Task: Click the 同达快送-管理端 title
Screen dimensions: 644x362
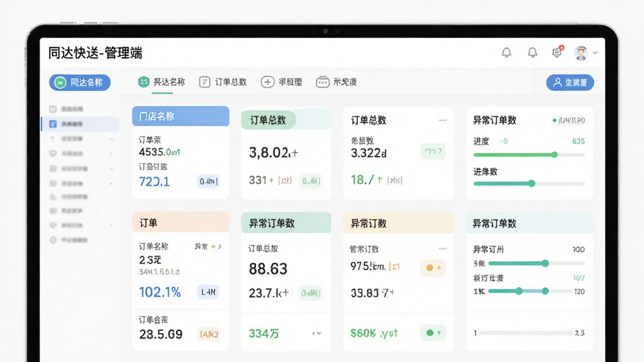Action: 96,53
